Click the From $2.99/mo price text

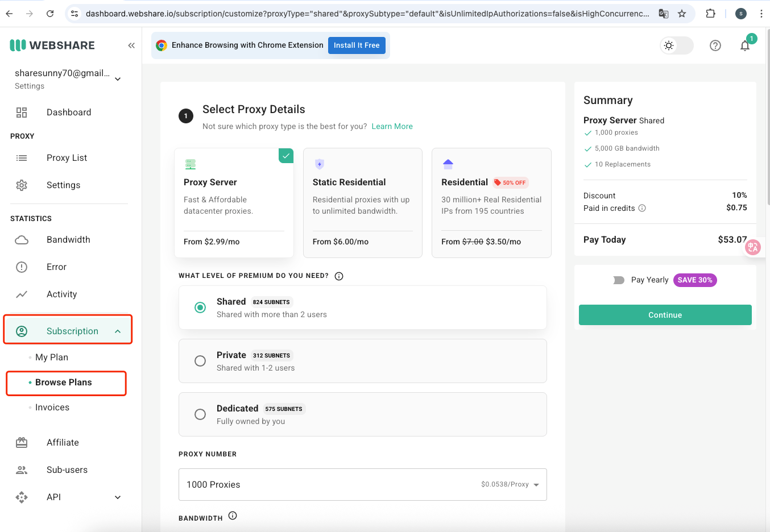212,242
